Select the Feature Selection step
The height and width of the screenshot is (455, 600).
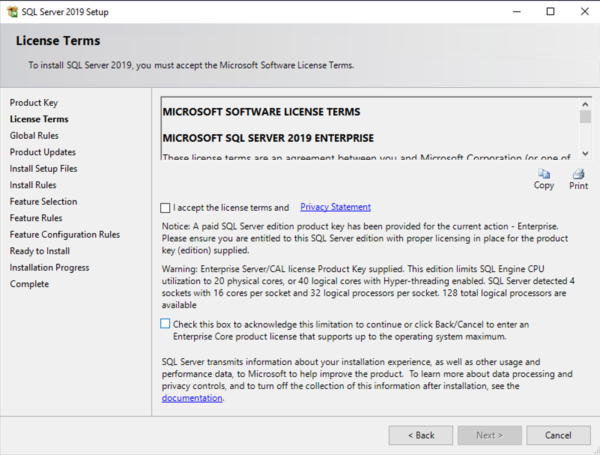click(x=43, y=201)
